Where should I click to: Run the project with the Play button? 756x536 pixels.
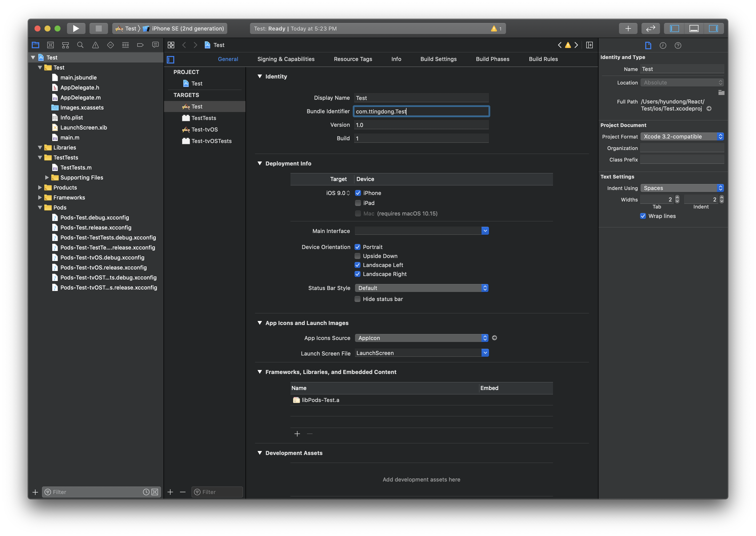(76, 28)
